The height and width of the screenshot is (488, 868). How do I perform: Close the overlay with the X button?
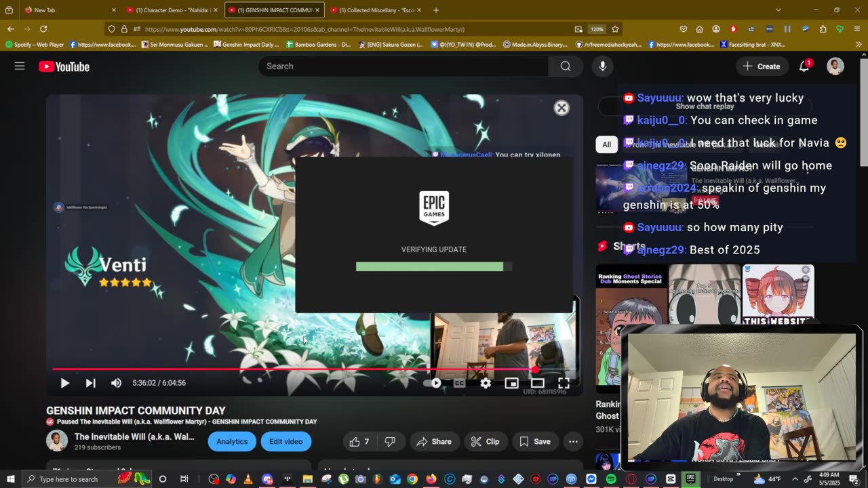point(561,108)
